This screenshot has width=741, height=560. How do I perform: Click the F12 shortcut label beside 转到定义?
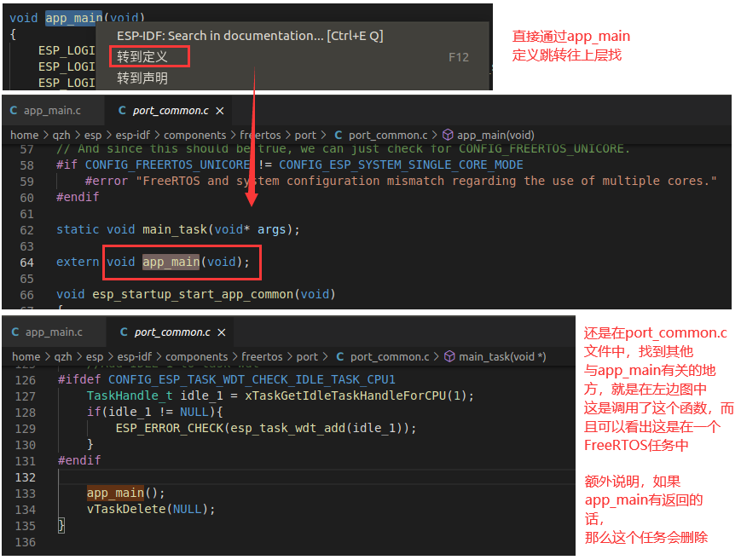[459, 57]
